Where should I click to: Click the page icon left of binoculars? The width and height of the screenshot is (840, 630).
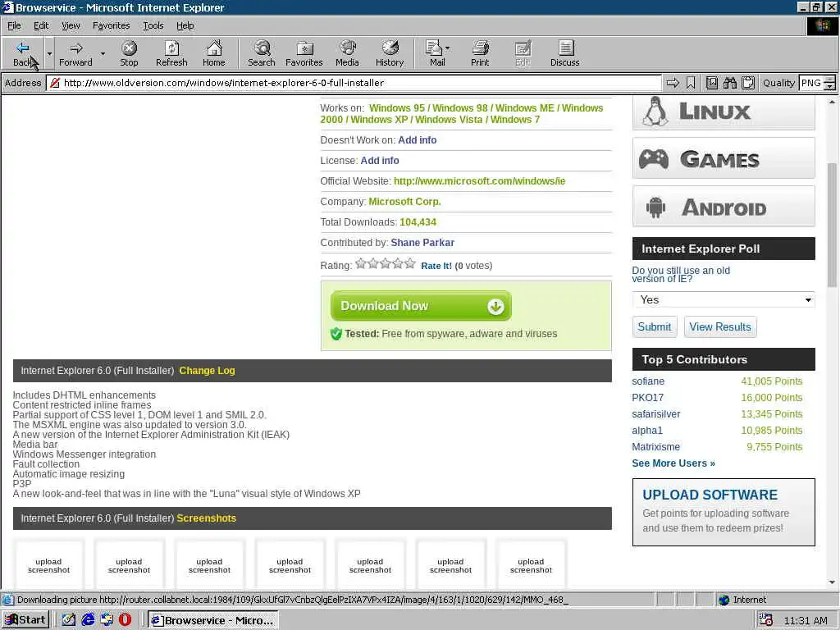click(x=711, y=83)
